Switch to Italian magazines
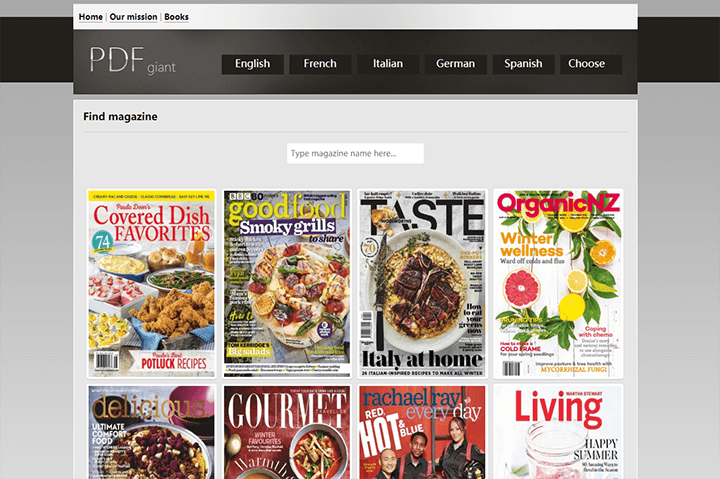Viewport: 720px width, 479px height. pos(388,64)
